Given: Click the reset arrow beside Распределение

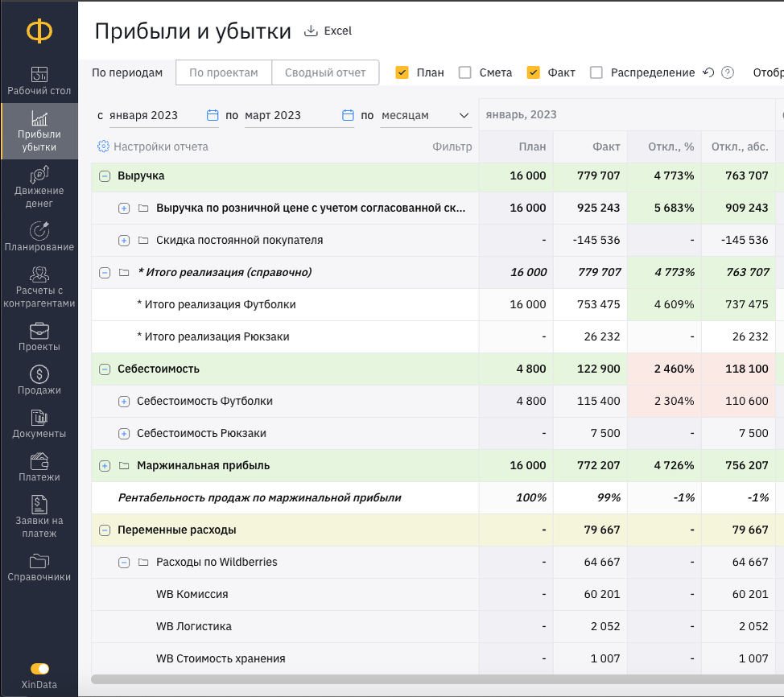Looking at the screenshot, I should 708,72.
